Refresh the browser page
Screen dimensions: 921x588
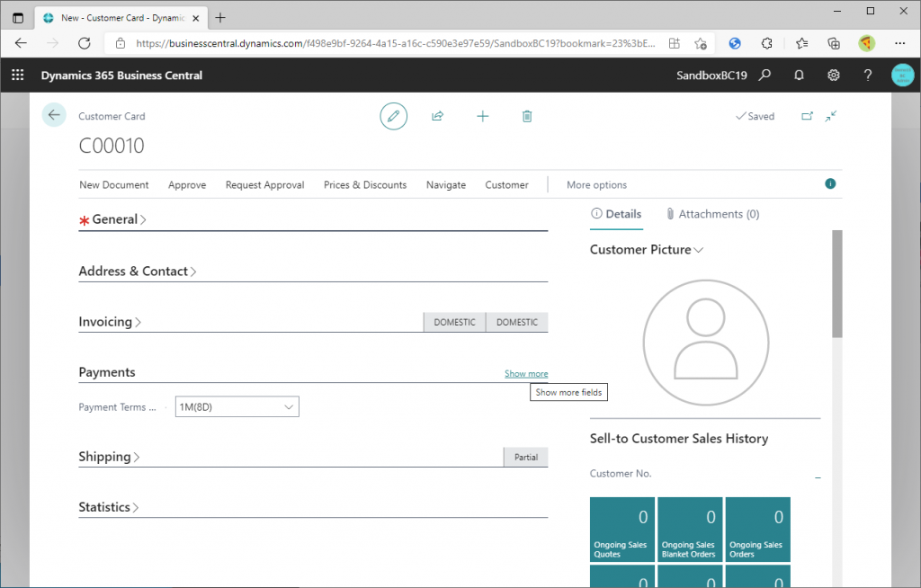point(85,43)
